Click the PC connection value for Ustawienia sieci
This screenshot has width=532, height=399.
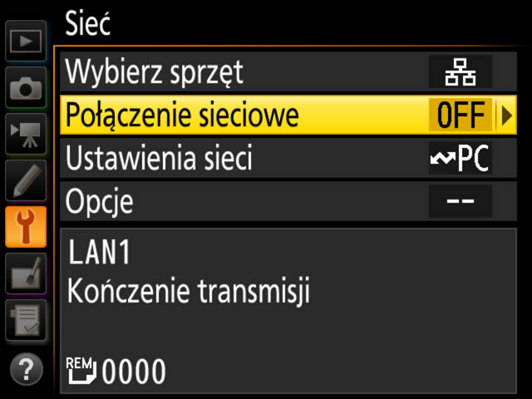pos(460,158)
